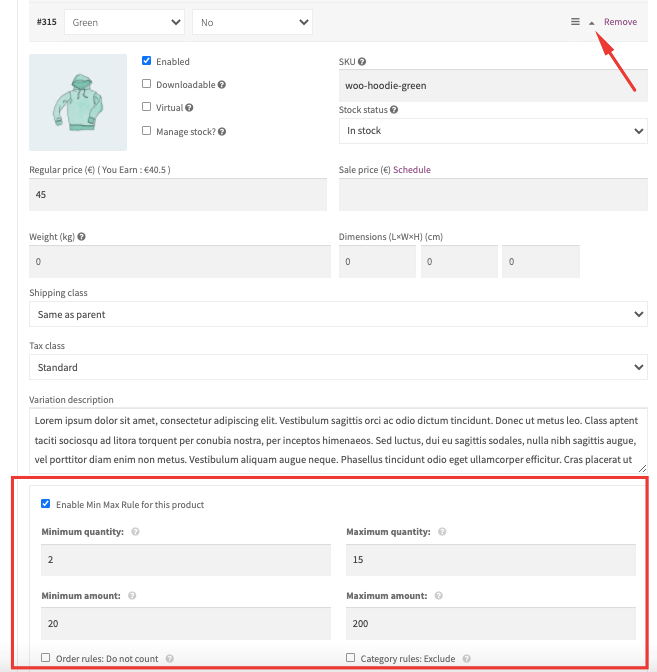The image size is (657, 672).
Task: Click the Stock status help icon
Action: [394, 110]
